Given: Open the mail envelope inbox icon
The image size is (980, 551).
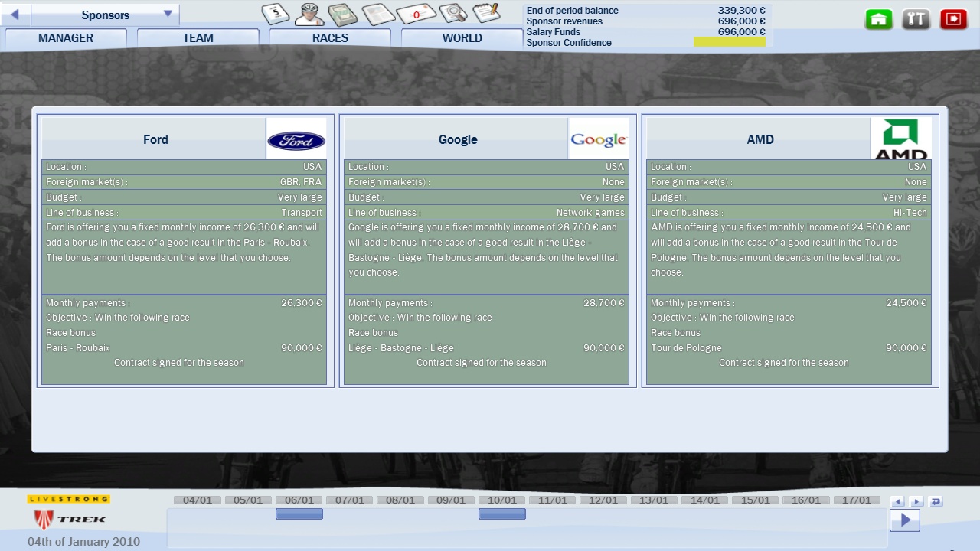Looking at the screenshot, I should coord(416,14).
